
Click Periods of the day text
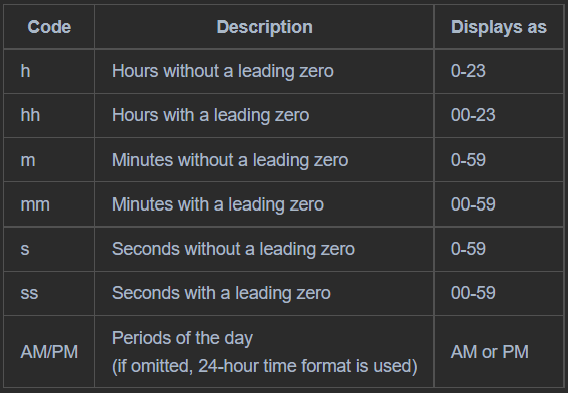tap(182, 338)
